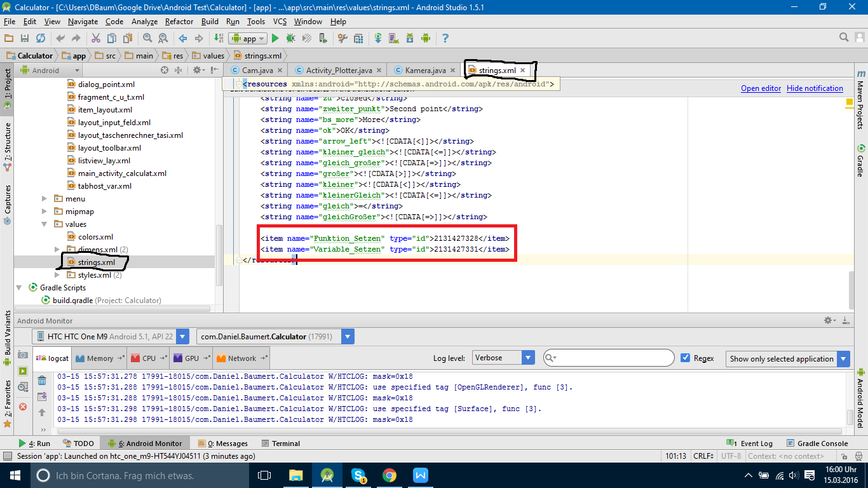
Task: Expand the menu folder in project tree
Action: pos(44,199)
